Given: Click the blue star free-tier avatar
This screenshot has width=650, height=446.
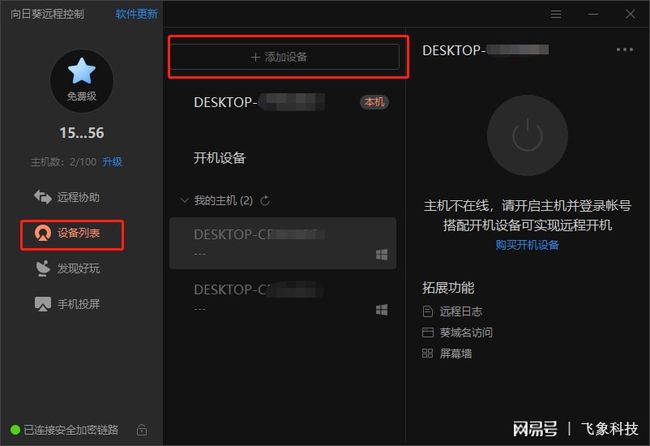Looking at the screenshot, I should point(82,81).
